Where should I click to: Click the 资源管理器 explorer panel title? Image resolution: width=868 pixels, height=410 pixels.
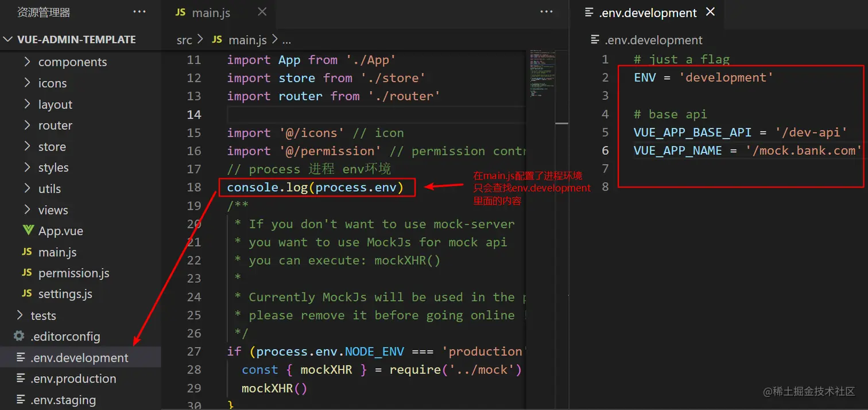coord(44,12)
